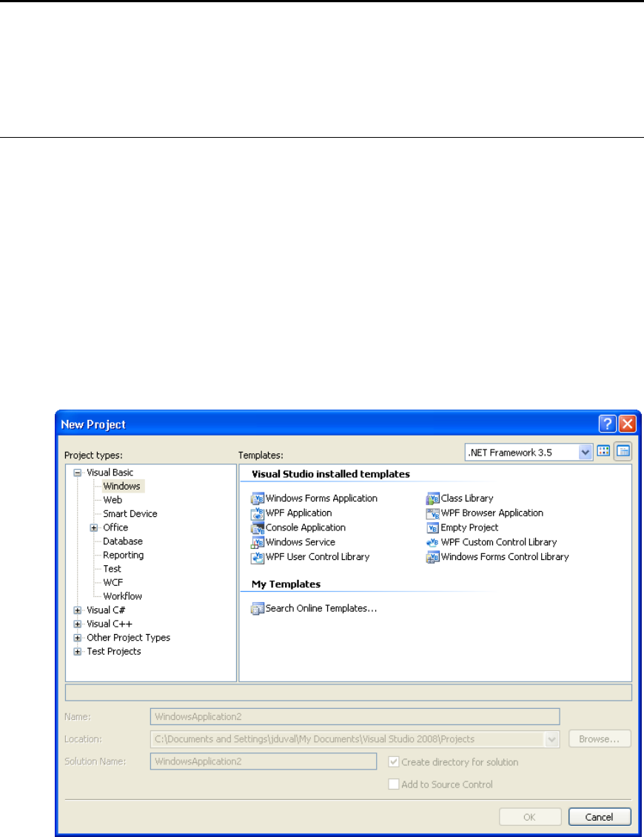Click the Other Project Types label
The image size is (644, 837).
[x=129, y=638]
